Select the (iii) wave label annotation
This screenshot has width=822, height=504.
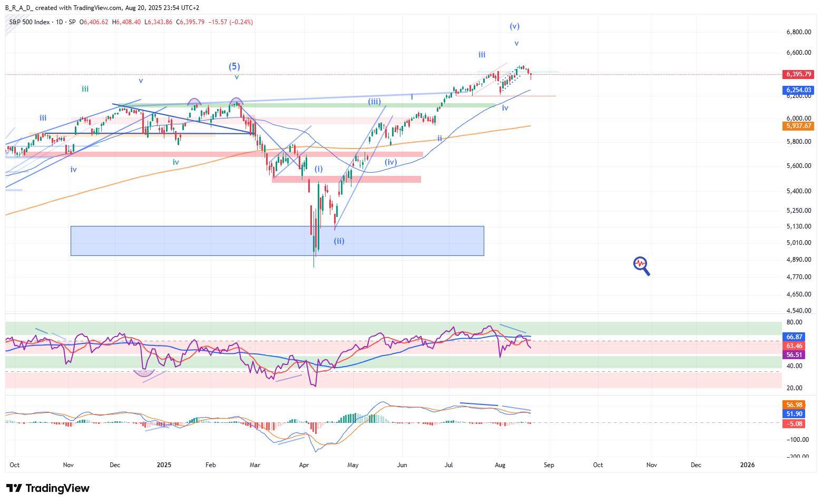(x=375, y=102)
